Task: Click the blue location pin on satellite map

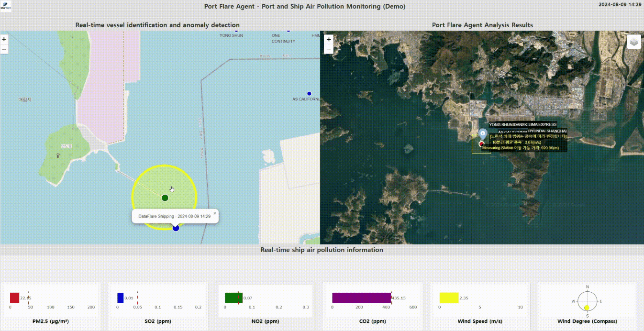Action: pyautogui.click(x=483, y=134)
